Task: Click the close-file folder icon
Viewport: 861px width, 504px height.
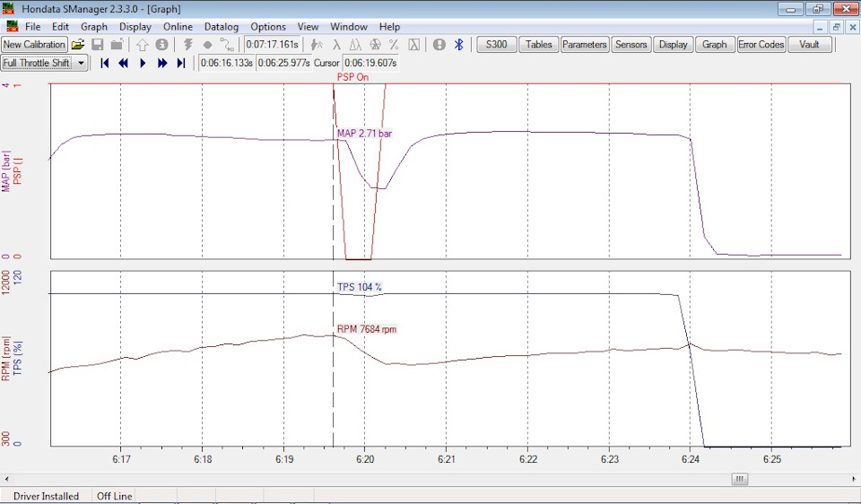Action: coord(117,45)
